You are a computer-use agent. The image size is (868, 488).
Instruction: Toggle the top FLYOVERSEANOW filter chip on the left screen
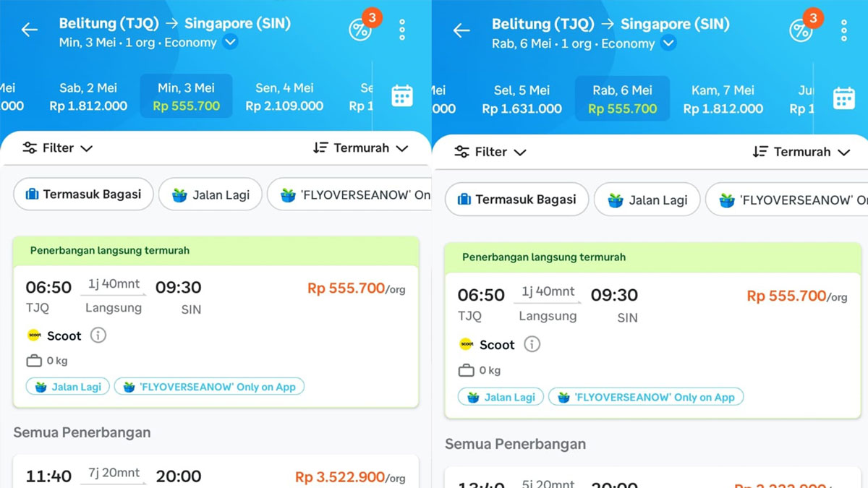[x=350, y=194]
